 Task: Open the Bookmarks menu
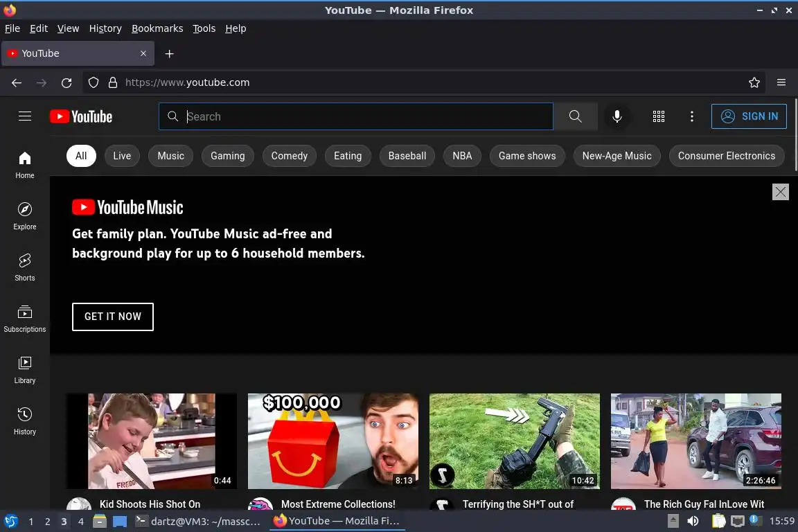[x=157, y=28]
